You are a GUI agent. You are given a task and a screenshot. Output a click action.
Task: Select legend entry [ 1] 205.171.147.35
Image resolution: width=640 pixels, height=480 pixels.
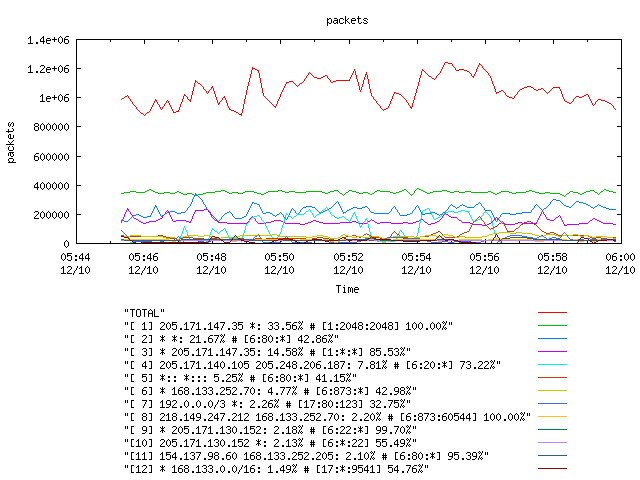(x=288, y=326)
